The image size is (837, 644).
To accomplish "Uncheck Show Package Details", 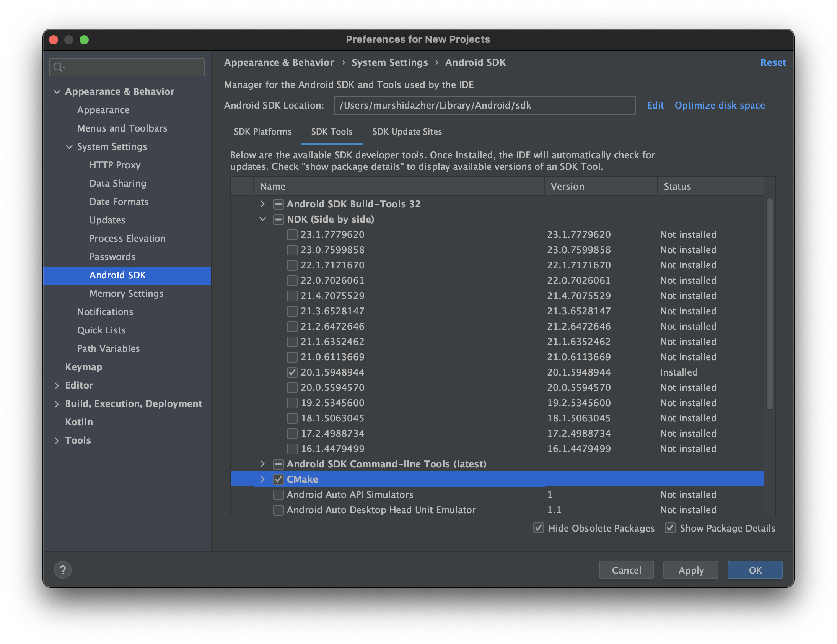I will (x=670, y=528).
